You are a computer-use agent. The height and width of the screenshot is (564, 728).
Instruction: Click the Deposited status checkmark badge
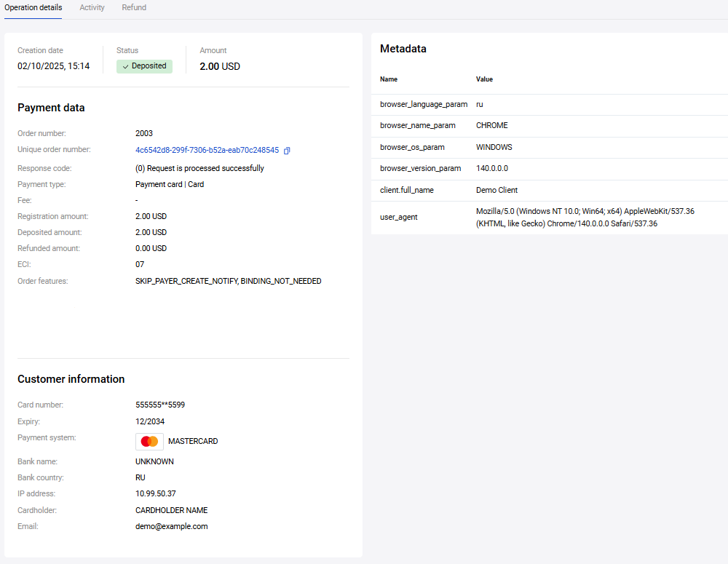144,66
